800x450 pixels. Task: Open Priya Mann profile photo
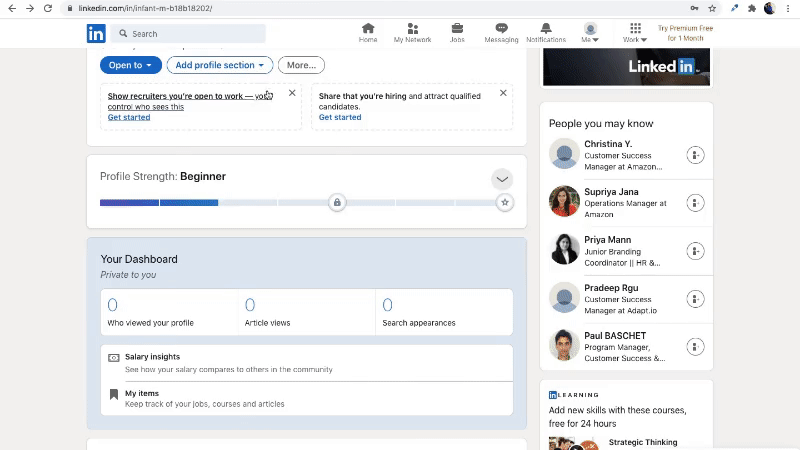pyautogui.click(x=564, y=249)
